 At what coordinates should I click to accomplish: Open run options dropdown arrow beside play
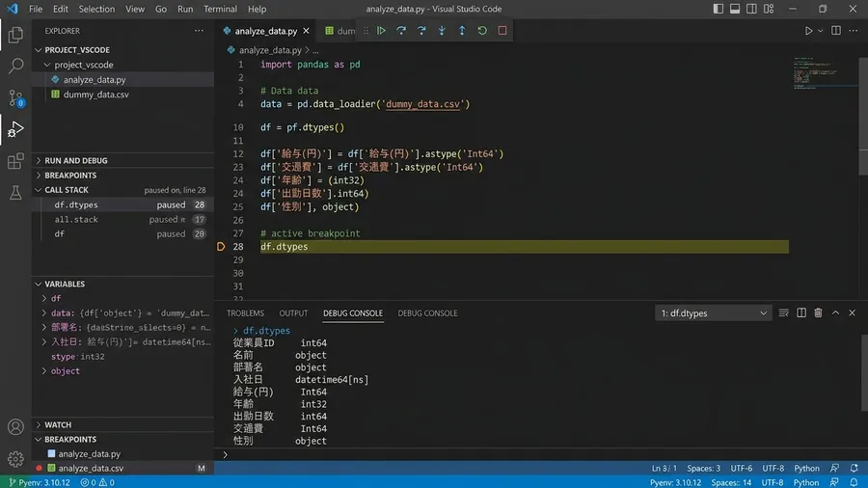[821, 31]
